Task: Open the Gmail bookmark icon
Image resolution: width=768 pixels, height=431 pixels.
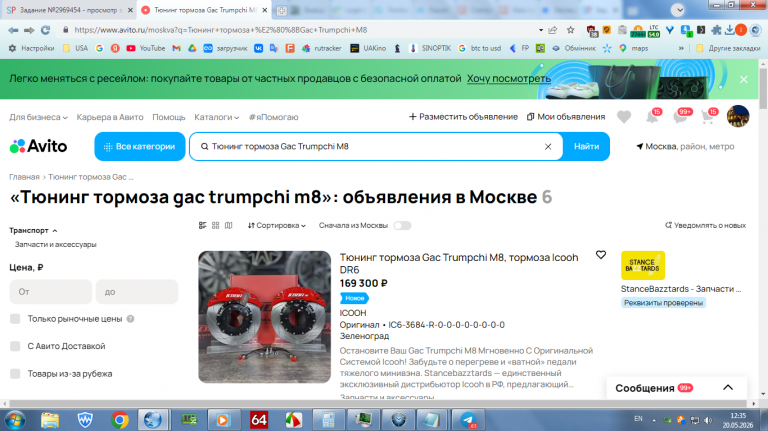Action: click(x=177, y=48)
